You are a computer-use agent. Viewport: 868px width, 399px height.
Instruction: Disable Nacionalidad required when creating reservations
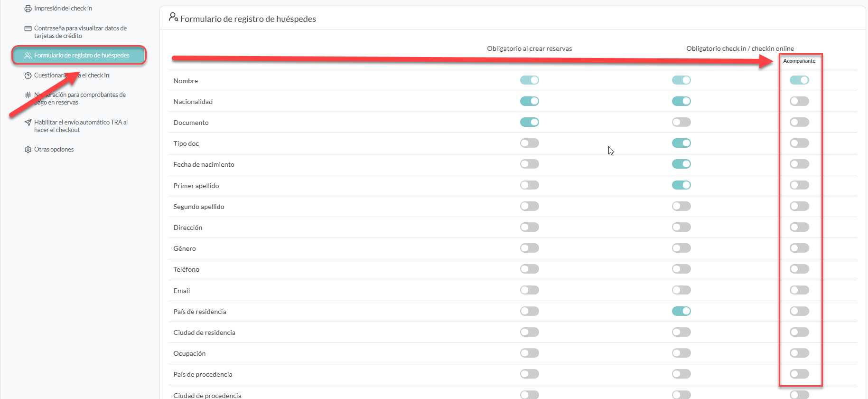[x=529, y=101]
